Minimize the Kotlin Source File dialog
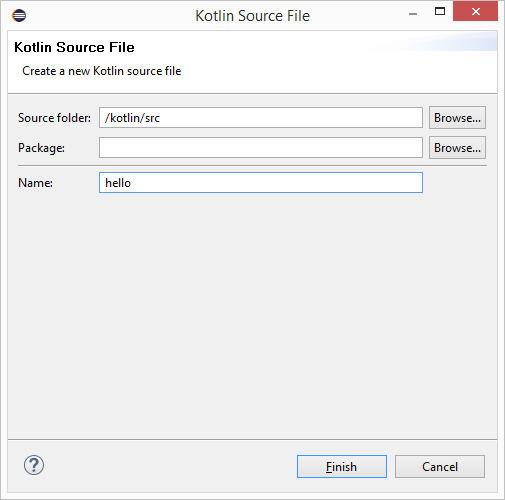The image size is (505, 500). 413,14
